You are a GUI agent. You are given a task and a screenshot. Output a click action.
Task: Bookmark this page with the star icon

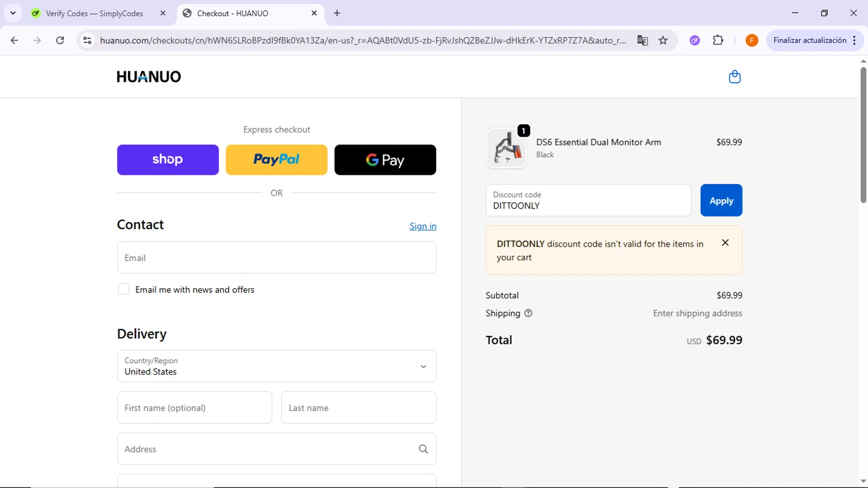(663, 41)
